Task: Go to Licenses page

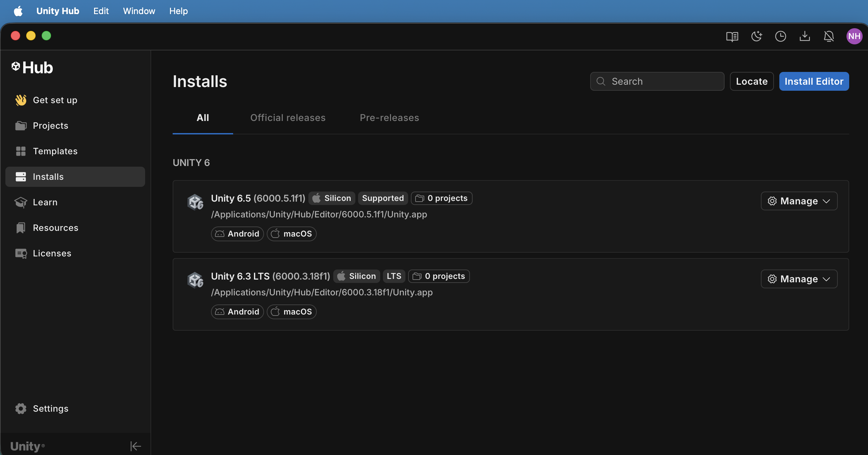Action: [x=75, y=253]
